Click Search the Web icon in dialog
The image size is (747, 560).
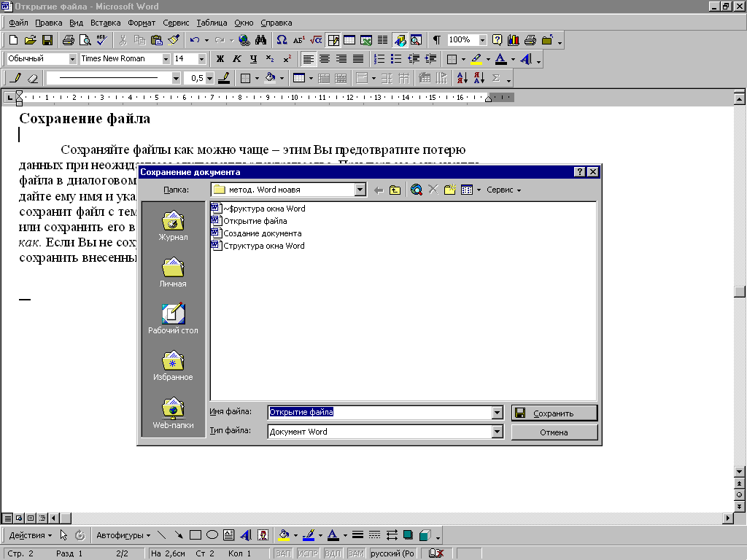coord(416,190)
